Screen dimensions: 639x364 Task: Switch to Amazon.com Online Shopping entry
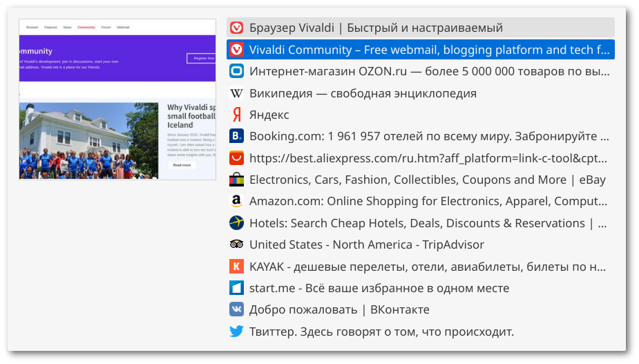pos(421,201)
